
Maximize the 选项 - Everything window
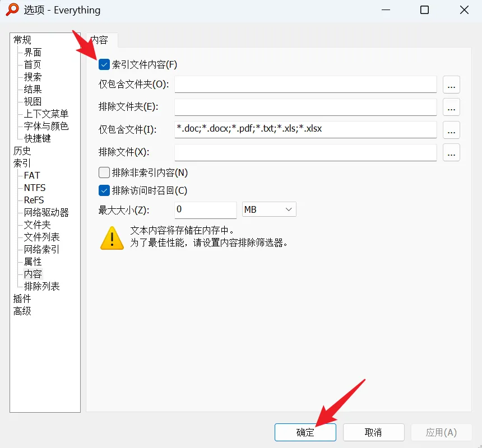[x=424, y=10]
